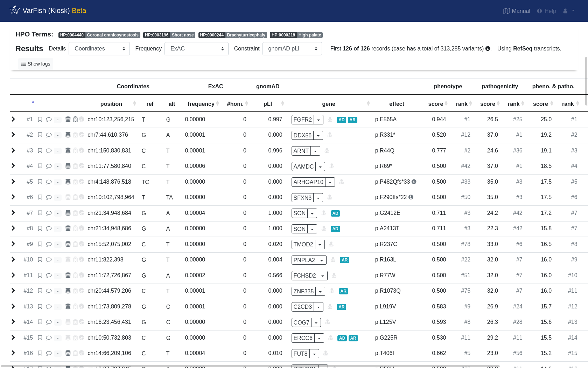588x368 pixels.
Task: Sort by the row number column arrow
Action: point(33,102)
